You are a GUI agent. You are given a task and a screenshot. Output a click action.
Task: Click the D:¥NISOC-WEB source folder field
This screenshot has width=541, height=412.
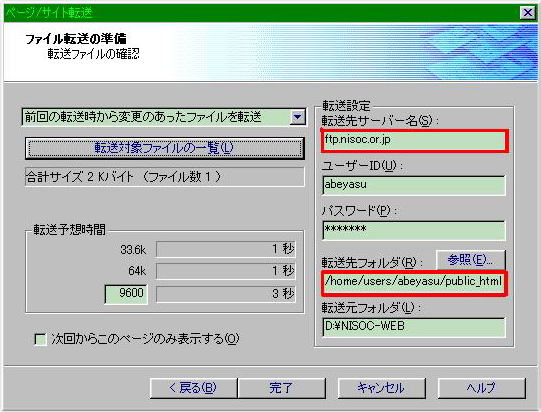click(x=414, y=327)
